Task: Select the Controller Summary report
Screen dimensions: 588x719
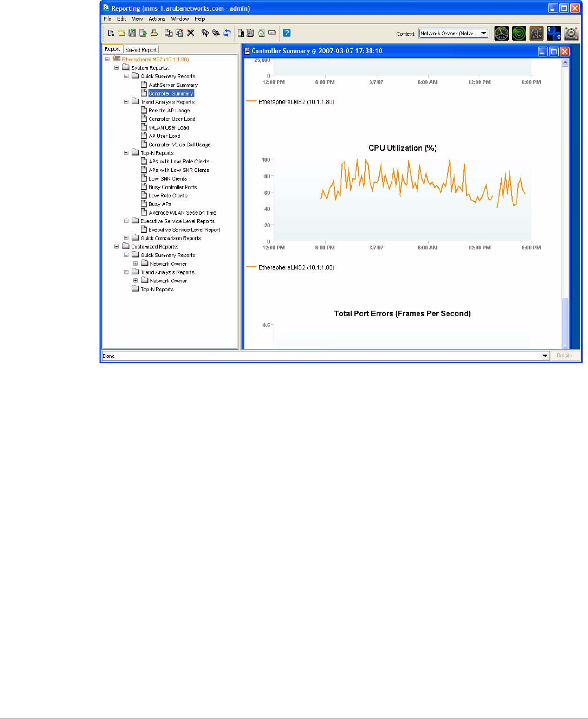Action: (x=171, y=93)
